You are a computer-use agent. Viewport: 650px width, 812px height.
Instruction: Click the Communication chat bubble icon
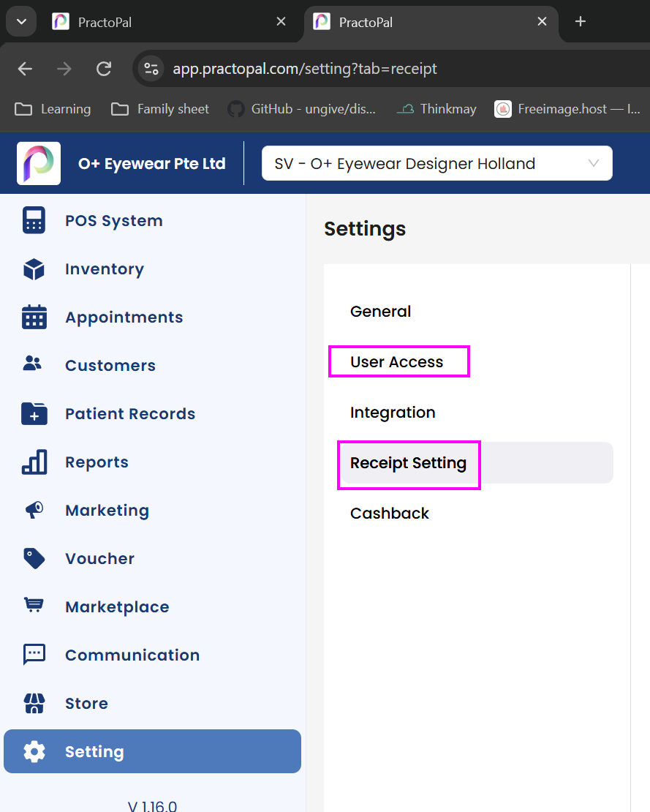[x=34, y=655]
